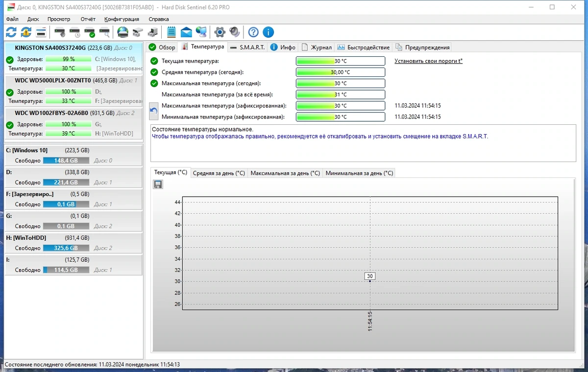Select the F: [Зарезервиро..] partition
Screen dimensions: 588x372
coord(73,199)
